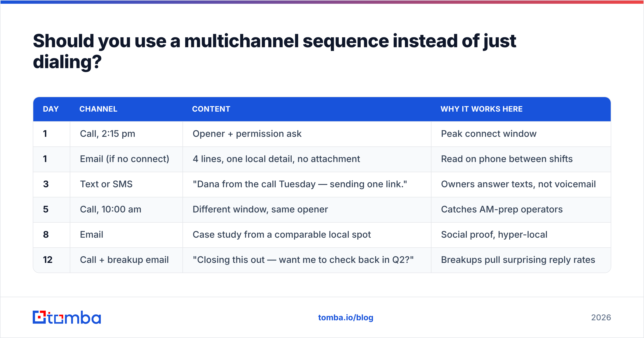The height and width of the screenshot is (338, 644).
Task: Click 'Owners answer texts, not voicemail'
Action: [x=518, y=184]
